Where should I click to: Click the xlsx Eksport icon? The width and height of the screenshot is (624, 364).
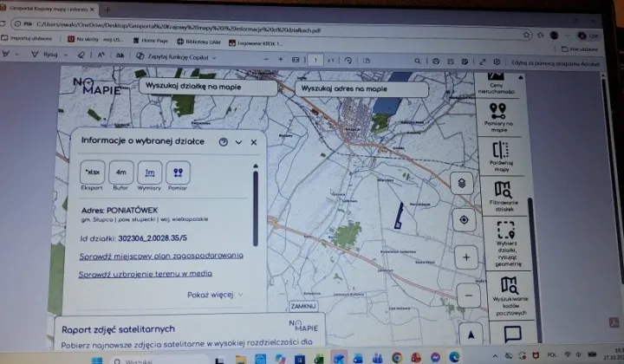click(93, 172)
